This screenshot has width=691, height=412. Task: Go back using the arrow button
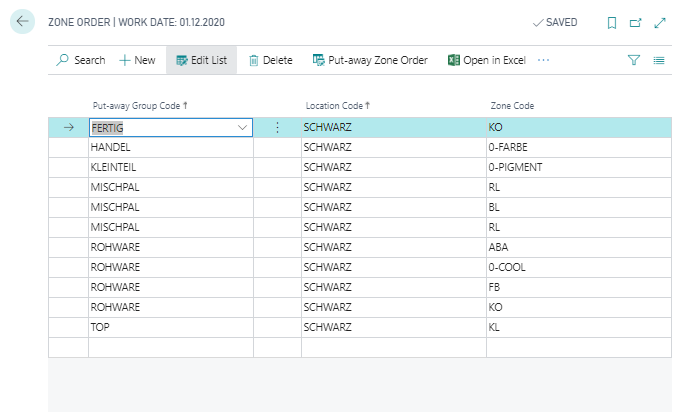coord(22,21)
